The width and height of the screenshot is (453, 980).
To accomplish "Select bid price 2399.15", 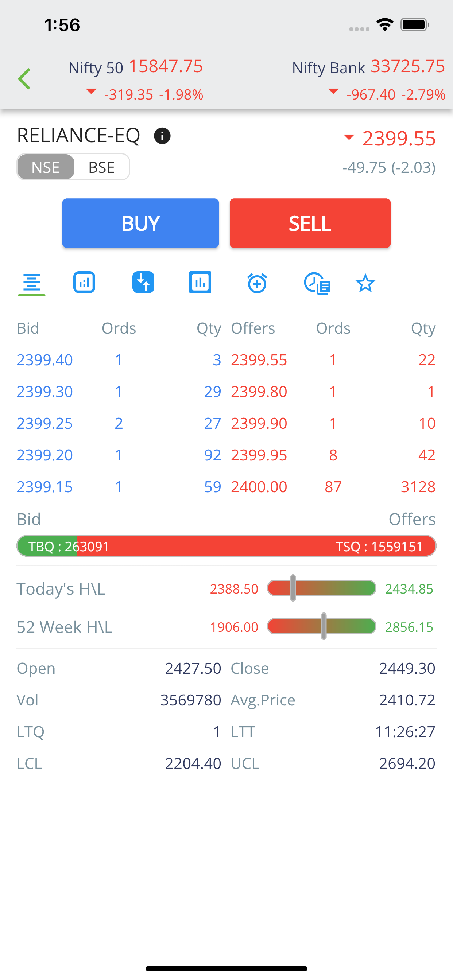I will point(44,487).
